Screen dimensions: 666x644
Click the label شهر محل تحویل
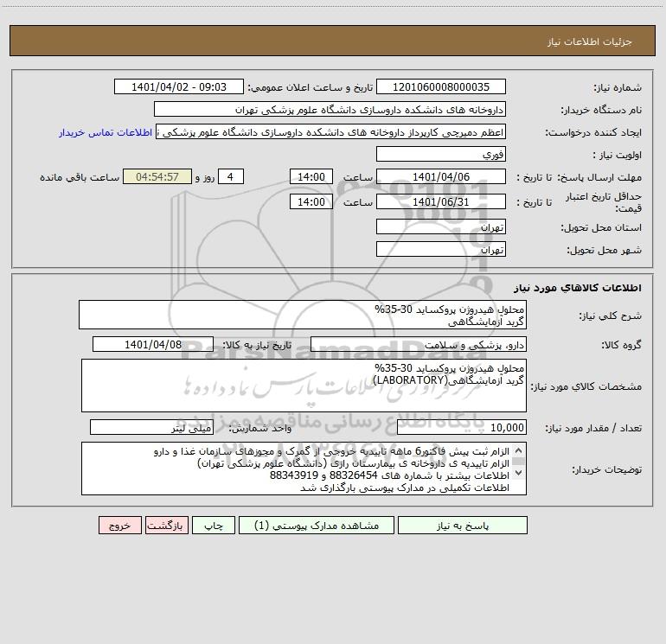click(605, 250)
